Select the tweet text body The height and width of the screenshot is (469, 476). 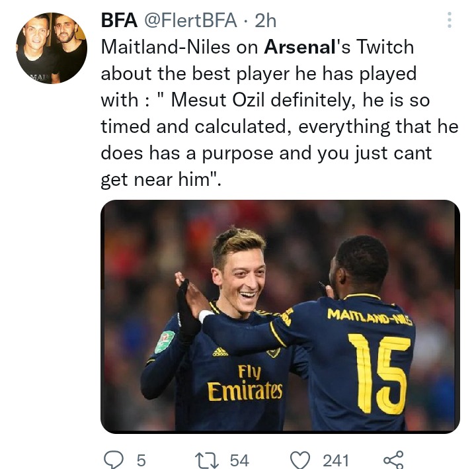[280, 113]
